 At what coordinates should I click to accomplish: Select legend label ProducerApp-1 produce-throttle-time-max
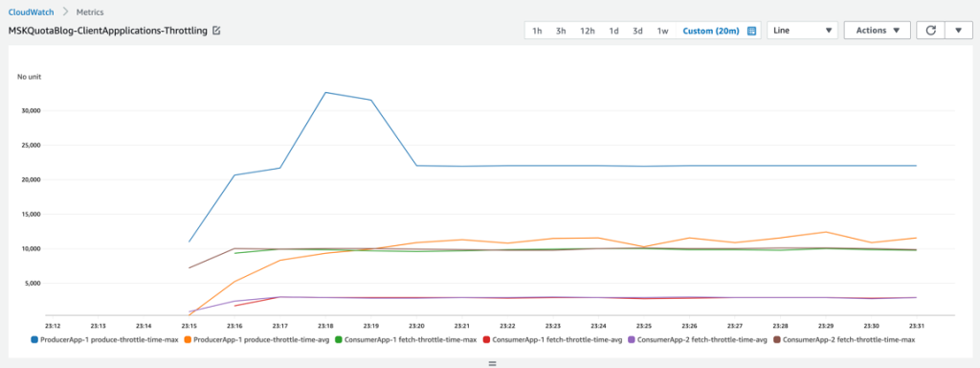point(108,340)
